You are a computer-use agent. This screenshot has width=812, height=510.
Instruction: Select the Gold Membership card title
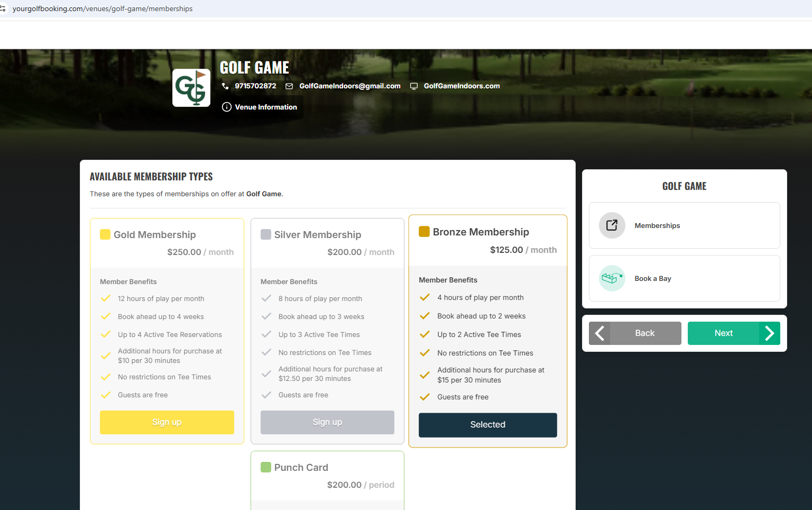(155, 234)
